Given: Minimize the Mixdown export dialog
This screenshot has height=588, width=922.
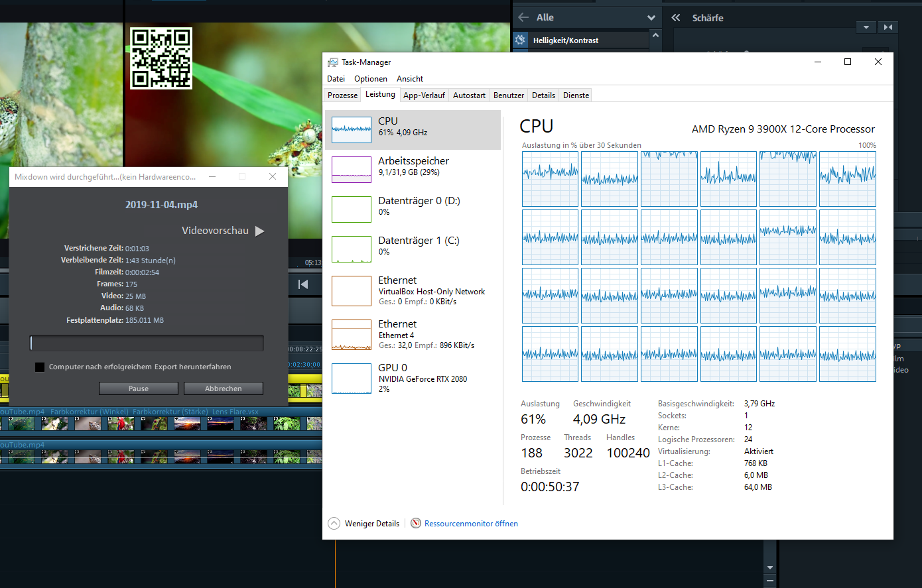Looking at the screenshot, I should pos(212,176).
